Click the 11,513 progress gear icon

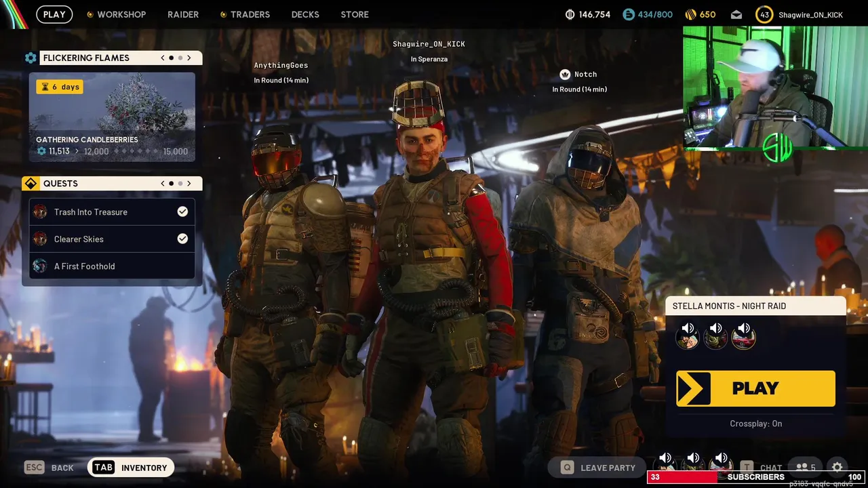click(41, 151)
